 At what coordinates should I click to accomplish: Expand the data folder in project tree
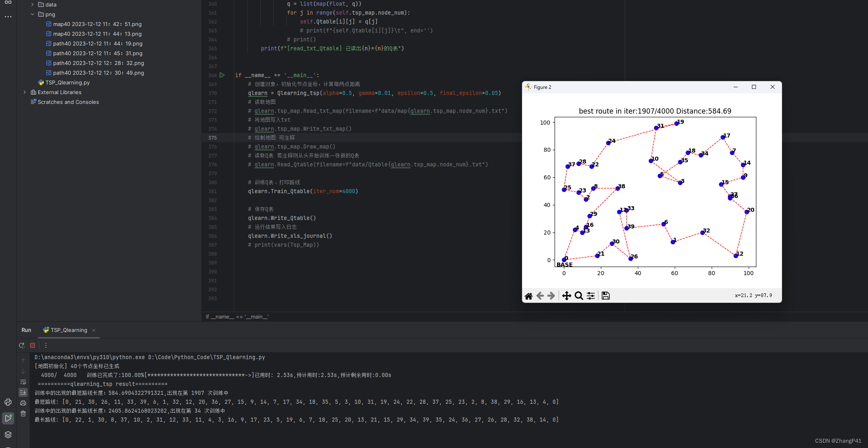pyautogui.click(x=32, y=4)
